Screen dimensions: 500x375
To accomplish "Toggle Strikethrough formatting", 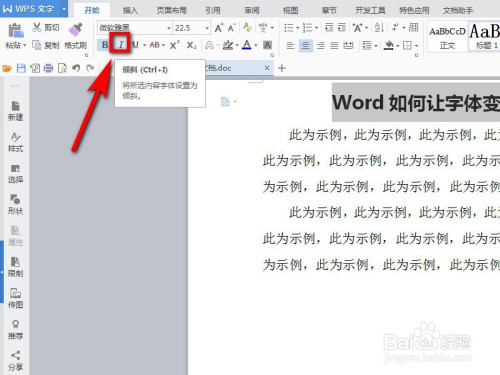I will (x=154, y=45).
